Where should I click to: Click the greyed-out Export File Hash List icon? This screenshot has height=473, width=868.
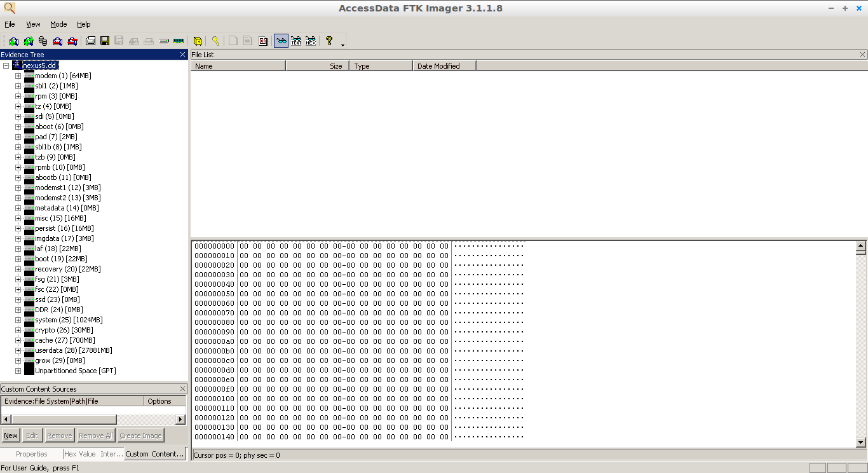pyautogui.click(x=247, y=41)
